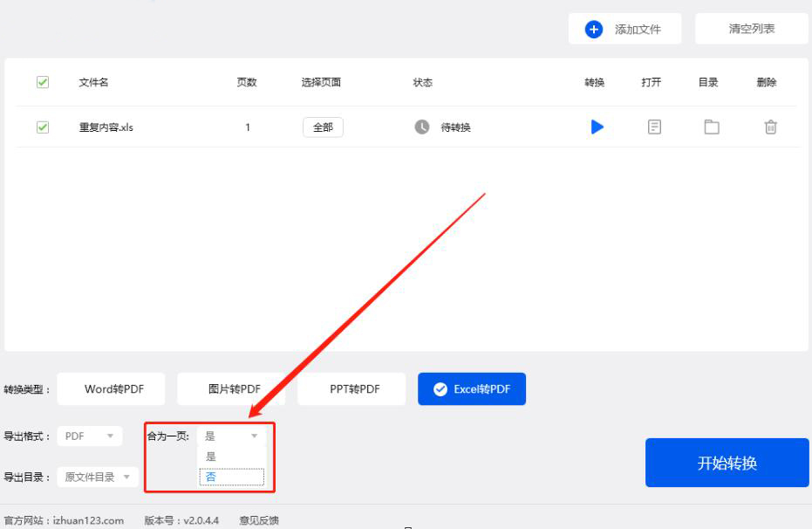Click the 页数 column header
The height and width of the screenshot is (529, 812).
(247, 82)
